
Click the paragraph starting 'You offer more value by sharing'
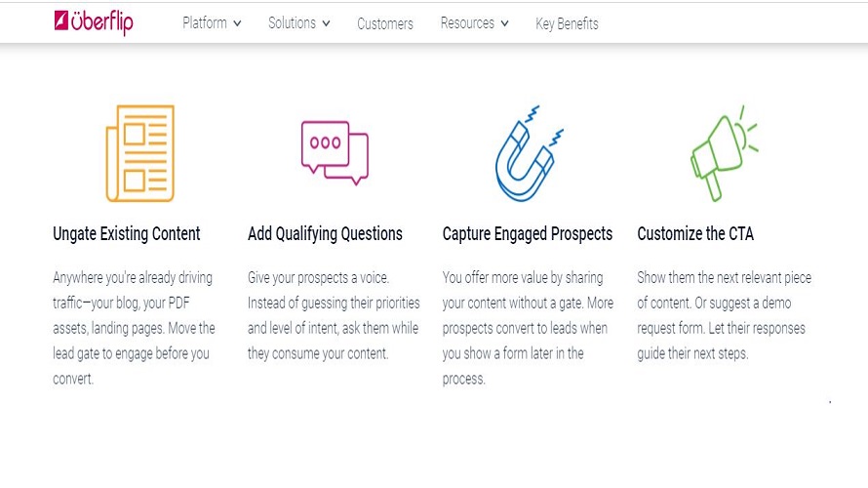point(528,328)
